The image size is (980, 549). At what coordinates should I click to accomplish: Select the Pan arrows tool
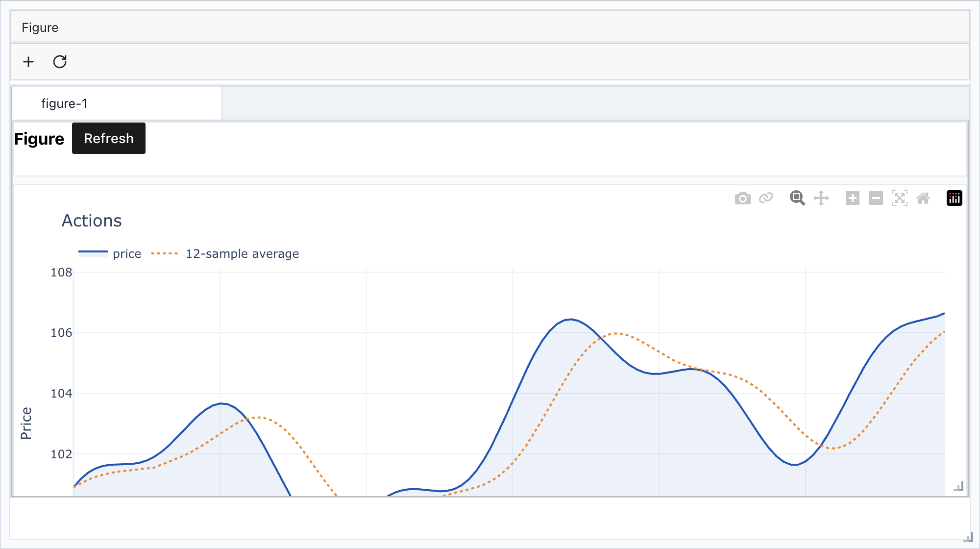coord(821,198)
